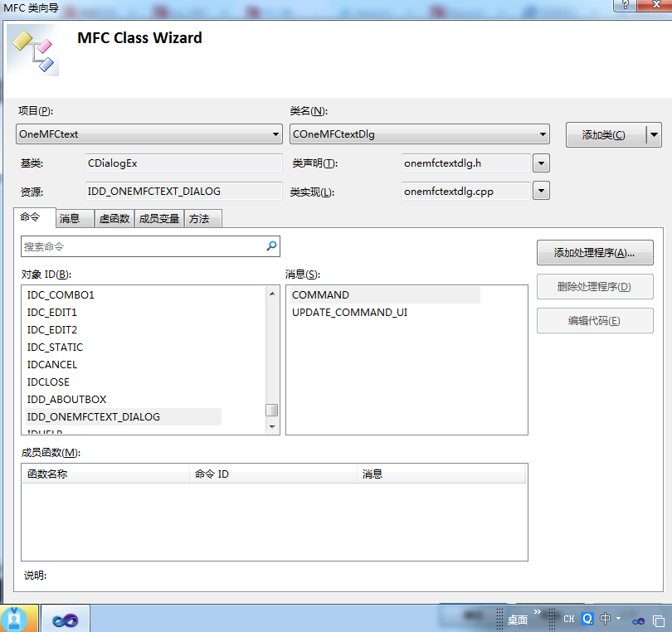Open the dropdown arrow next to onemfctextdlg.h
This screenshot has width=672, height=632.
pos(541,163)
